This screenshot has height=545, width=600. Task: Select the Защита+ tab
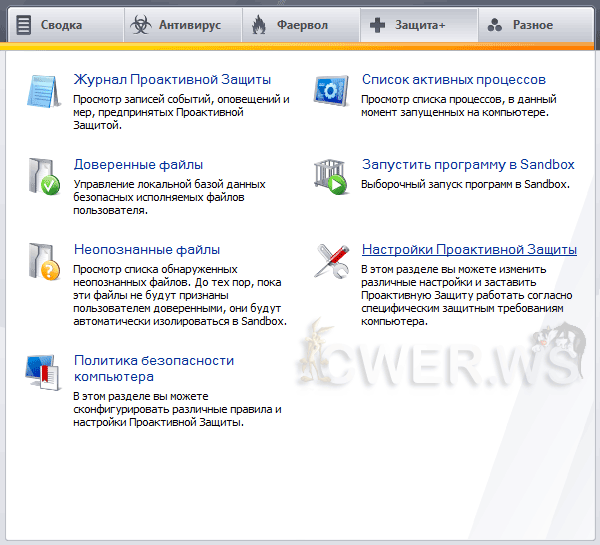coord(418,25)
